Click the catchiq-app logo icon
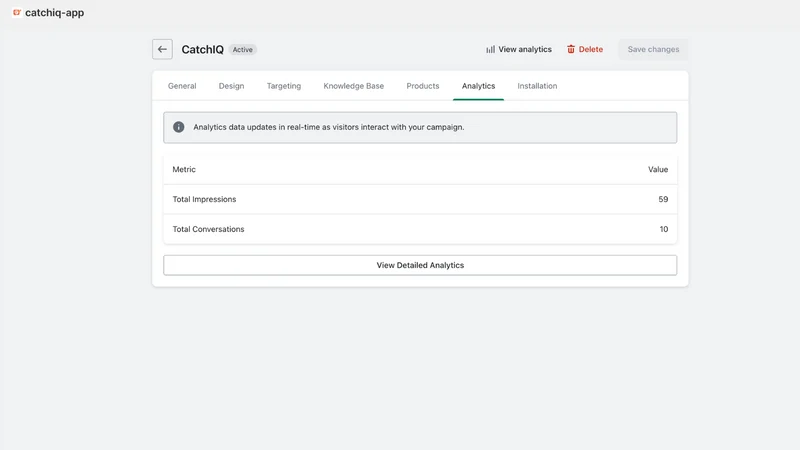 click(x=17, y=12)
